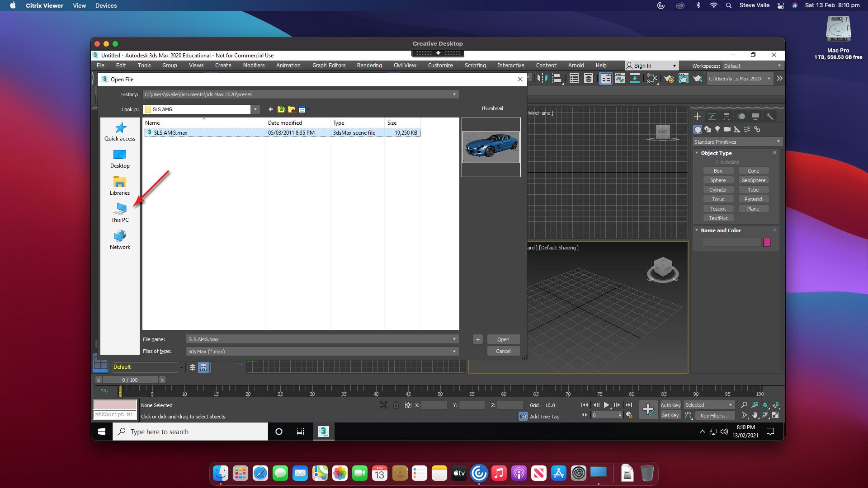Click the Set Keys plus-key icon

point(648,410)
